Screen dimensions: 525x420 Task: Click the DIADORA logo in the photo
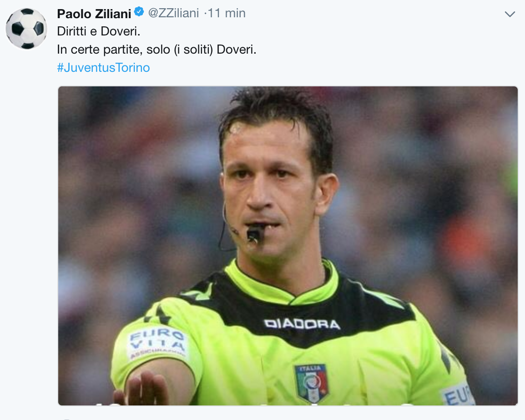point(302,324)
